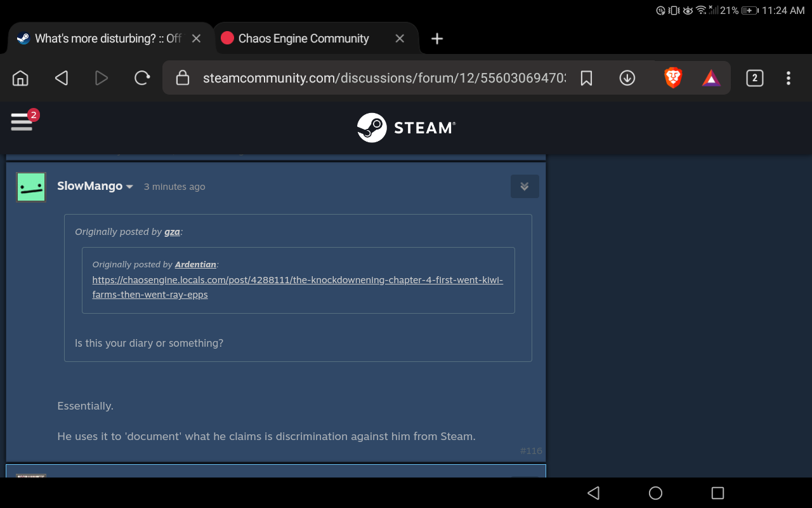
Task: Tap Android home circle button
Action: (655, 493)
